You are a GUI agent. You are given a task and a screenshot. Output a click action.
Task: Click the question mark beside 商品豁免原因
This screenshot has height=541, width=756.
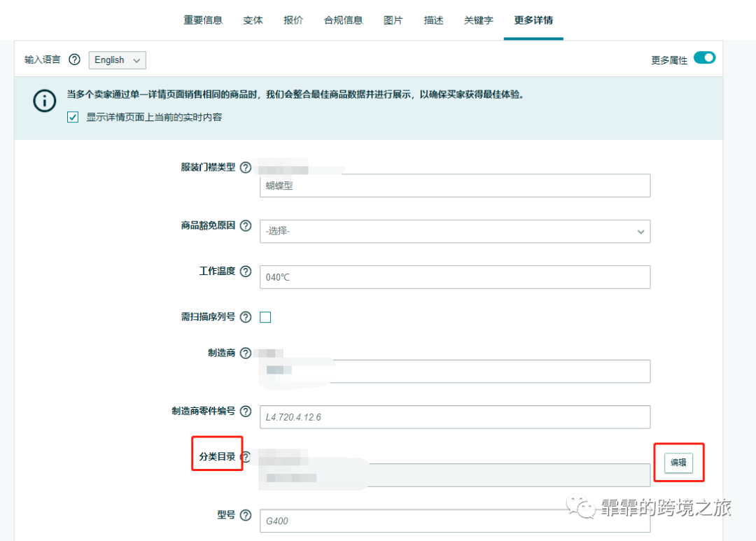pos(245,225)
